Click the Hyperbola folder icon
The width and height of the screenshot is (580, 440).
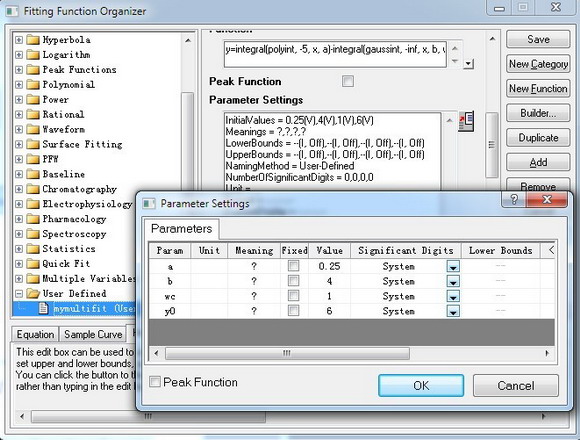(x=33, y=40)
